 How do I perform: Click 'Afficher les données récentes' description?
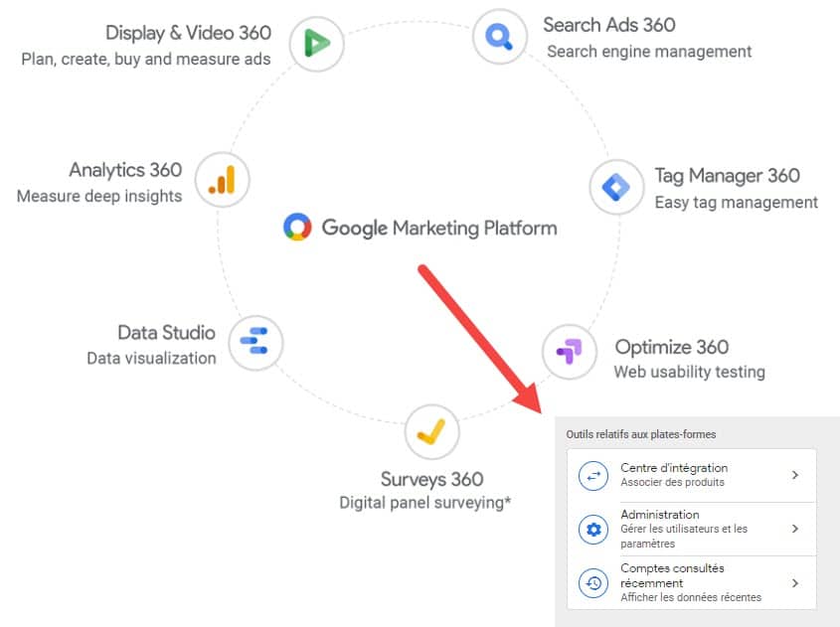click(691, 597)
